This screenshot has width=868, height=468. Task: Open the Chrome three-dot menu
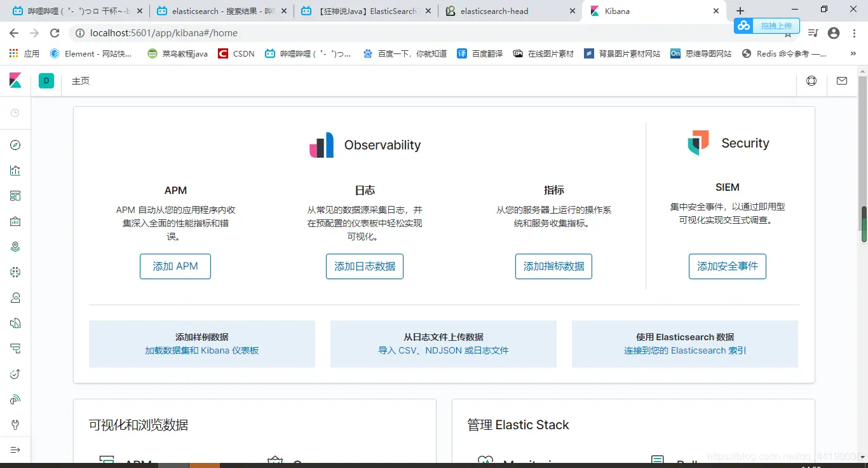pyautogui.click(x=854, y=33)
